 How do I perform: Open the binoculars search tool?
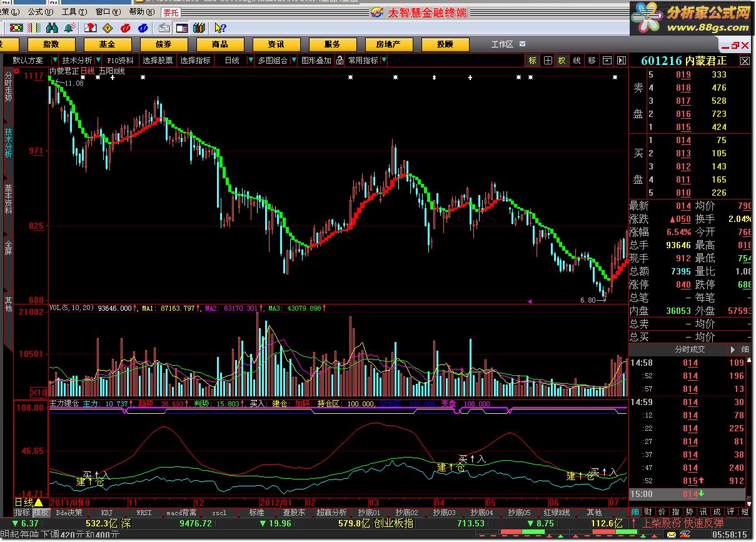click(x=52, y=28)
